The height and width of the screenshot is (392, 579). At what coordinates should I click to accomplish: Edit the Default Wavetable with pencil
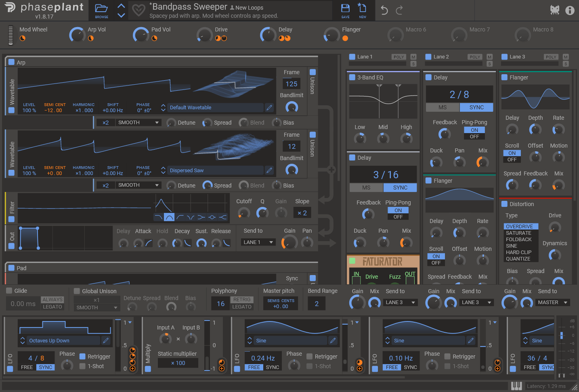pyautogui.click(x=269, y=108)
